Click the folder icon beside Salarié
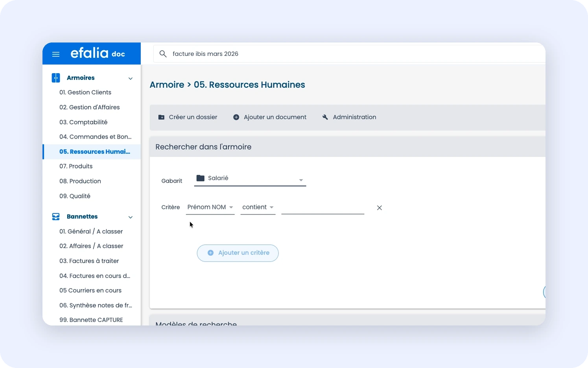588x368 pixels. (201, 178)
